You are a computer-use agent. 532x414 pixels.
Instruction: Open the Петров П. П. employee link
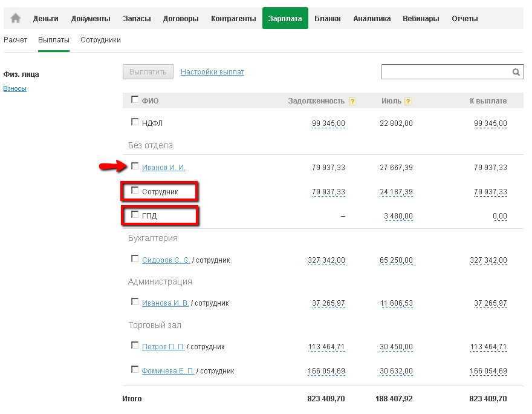163,347
